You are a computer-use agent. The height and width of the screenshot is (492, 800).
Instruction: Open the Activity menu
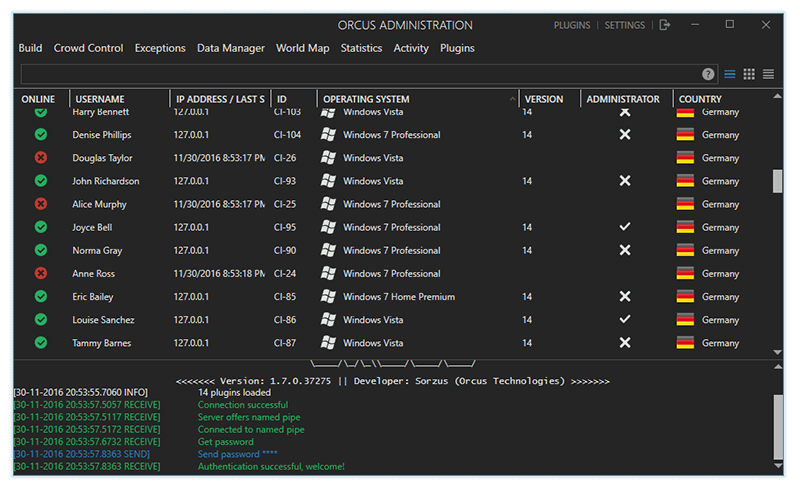point(411,48)
